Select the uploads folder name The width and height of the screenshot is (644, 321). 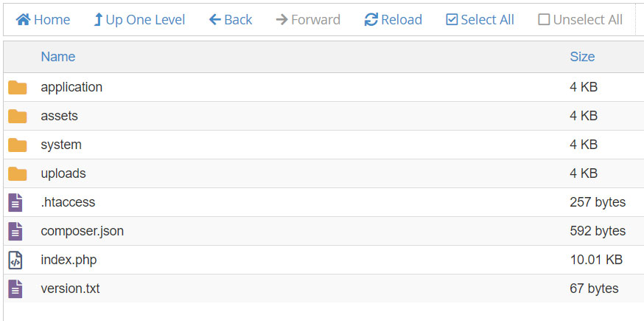pyautogui.click(x=63, y=173)
